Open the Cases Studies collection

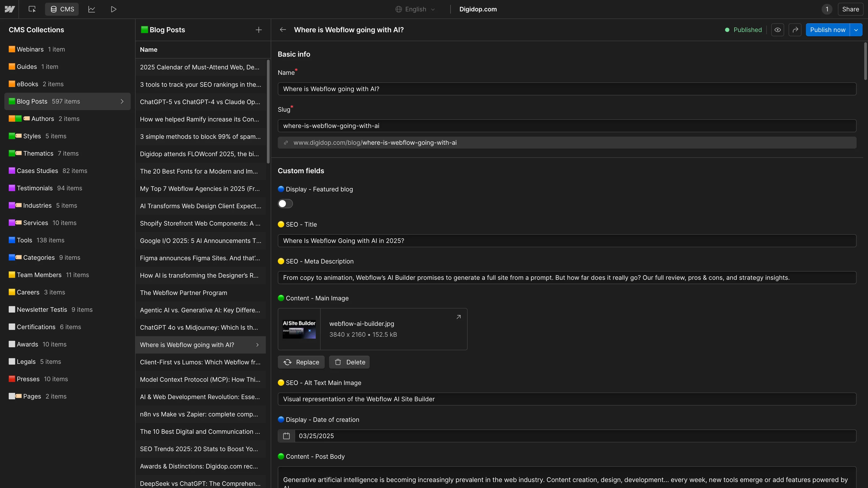(67, 171)
